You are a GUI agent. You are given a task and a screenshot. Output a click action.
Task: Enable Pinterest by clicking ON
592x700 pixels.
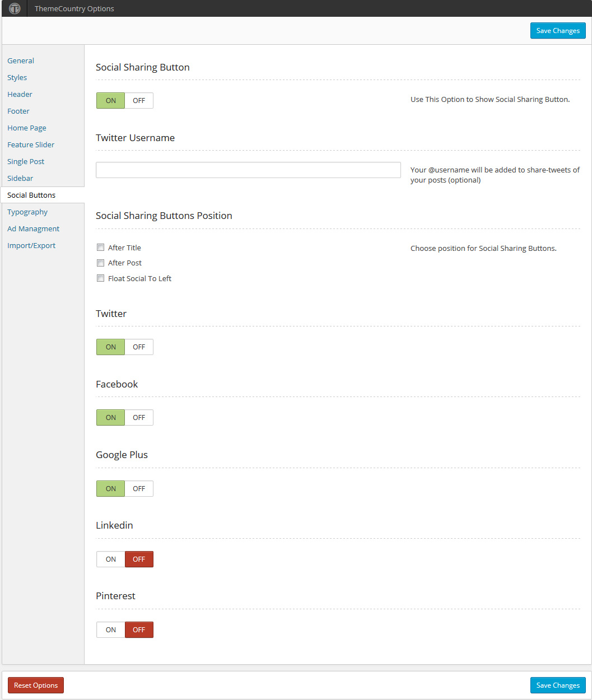click(x=111, y=630)
